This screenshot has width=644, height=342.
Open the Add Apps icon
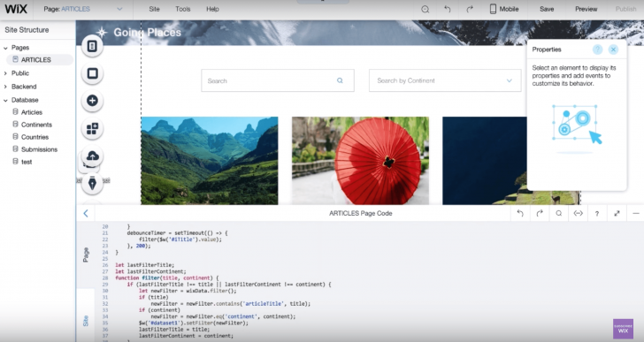point(92,128)
